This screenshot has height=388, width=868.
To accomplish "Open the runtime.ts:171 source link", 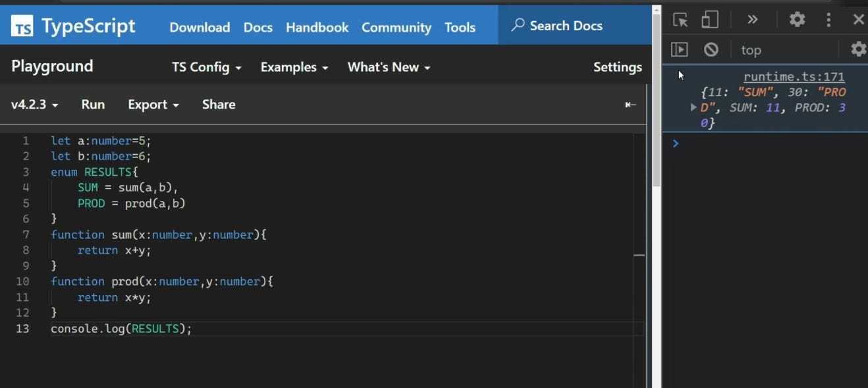I will 794,76.
